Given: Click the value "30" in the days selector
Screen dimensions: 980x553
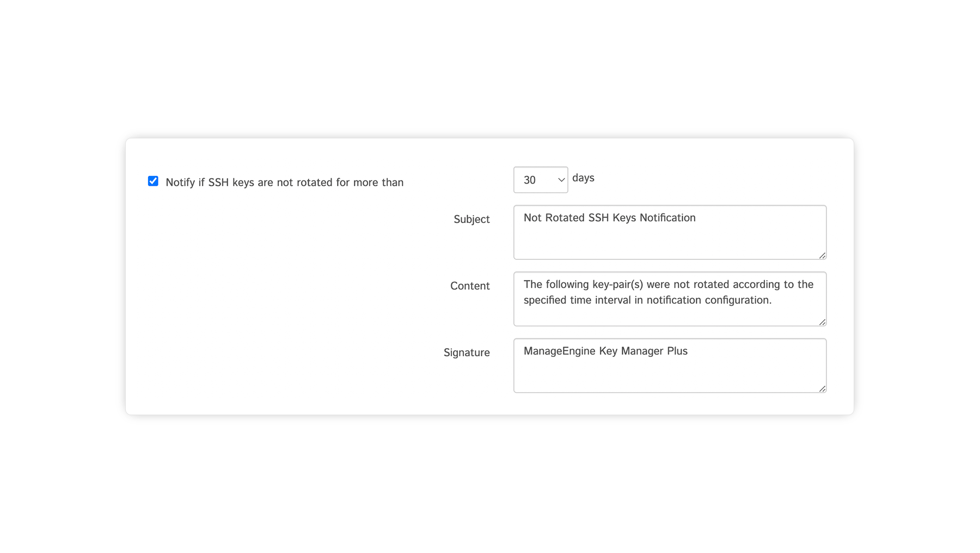Looking at the screenshot, I should [x=530, y=180].
